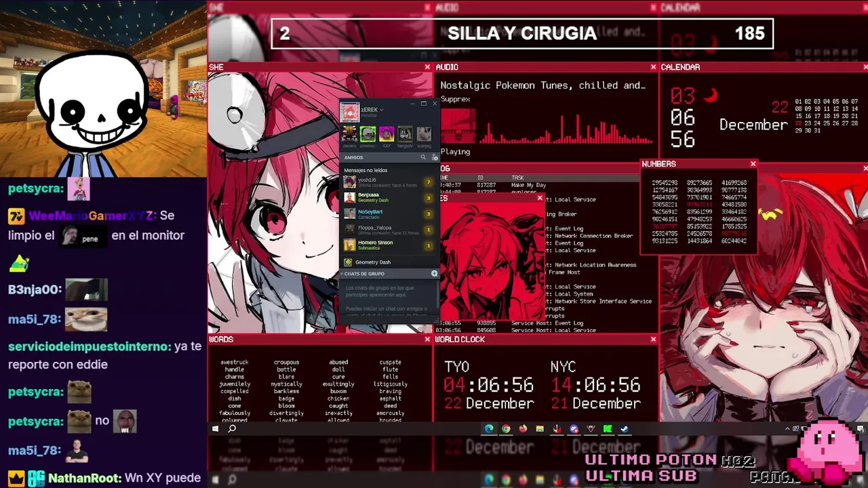Click serviciodeimpuestointerno username in chat

click(88, 346)
